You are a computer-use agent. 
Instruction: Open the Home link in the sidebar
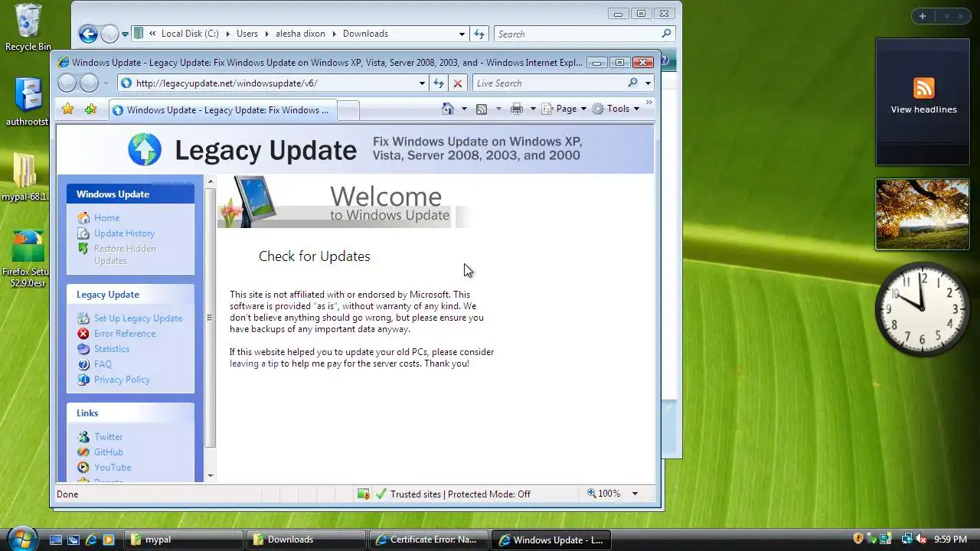pyautogui.click(x=106, y=217)
